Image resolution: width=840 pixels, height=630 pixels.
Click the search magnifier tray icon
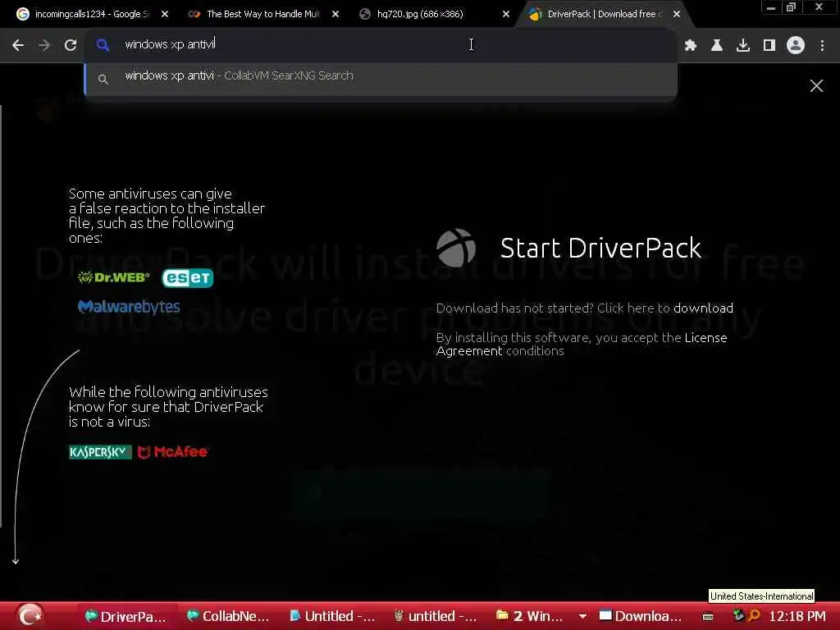tap(754, 615)
